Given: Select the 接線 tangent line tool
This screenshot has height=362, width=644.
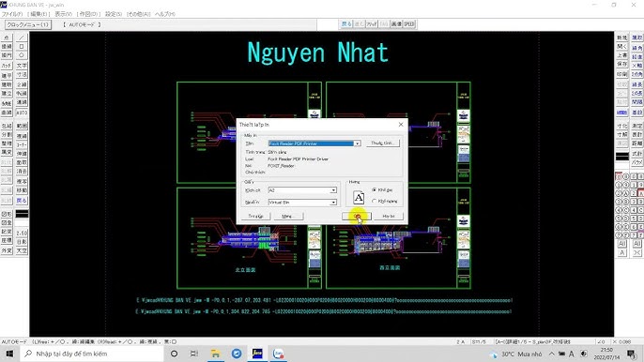Looking at the screenshot, I should click(7, 46).
